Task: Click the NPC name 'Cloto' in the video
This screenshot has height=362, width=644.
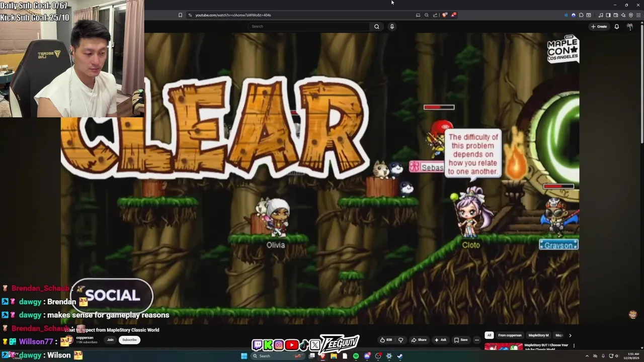Action: (x=471, y=245)
